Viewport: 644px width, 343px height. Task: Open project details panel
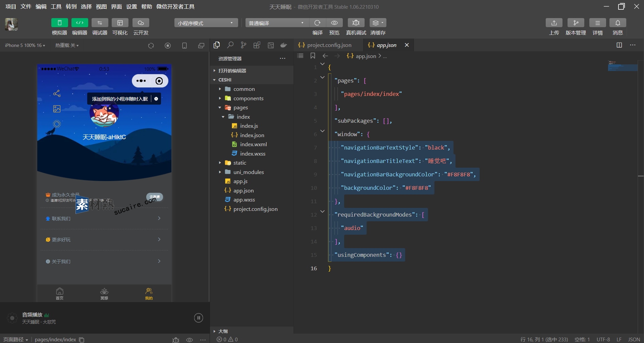[597, 23]
